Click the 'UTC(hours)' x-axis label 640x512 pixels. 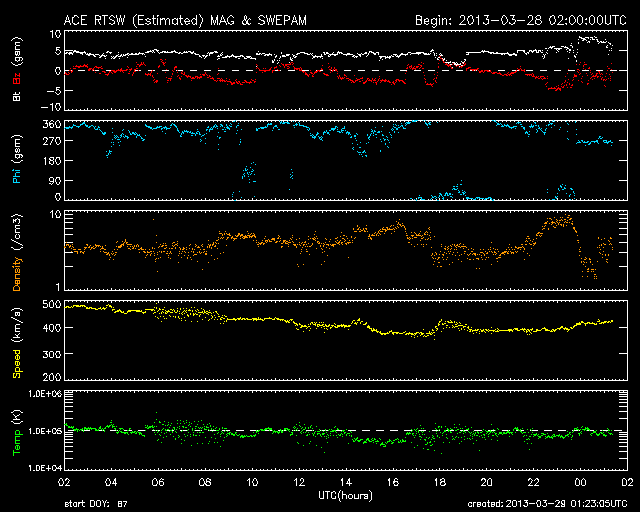tap(345, 496)
